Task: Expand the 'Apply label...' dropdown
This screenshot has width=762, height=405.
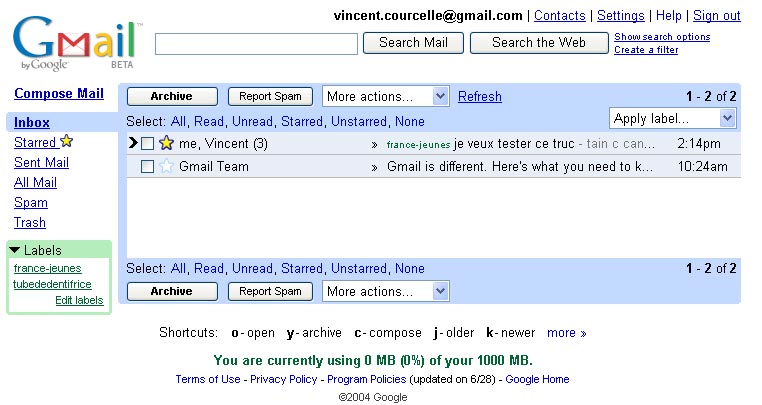Action: (672, 119)
